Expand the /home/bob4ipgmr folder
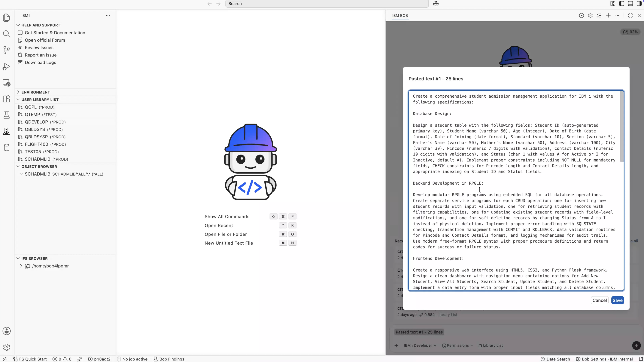 [x=21, y=266]
